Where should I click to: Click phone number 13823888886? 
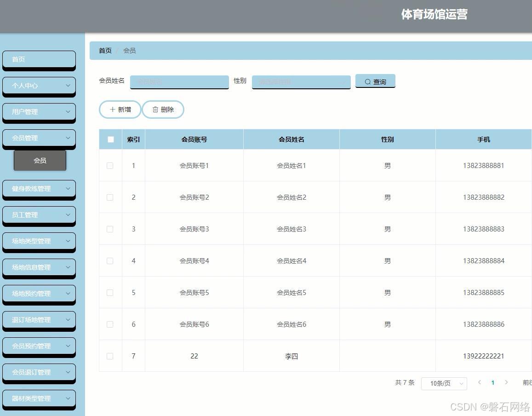click(x=483, y=324)
